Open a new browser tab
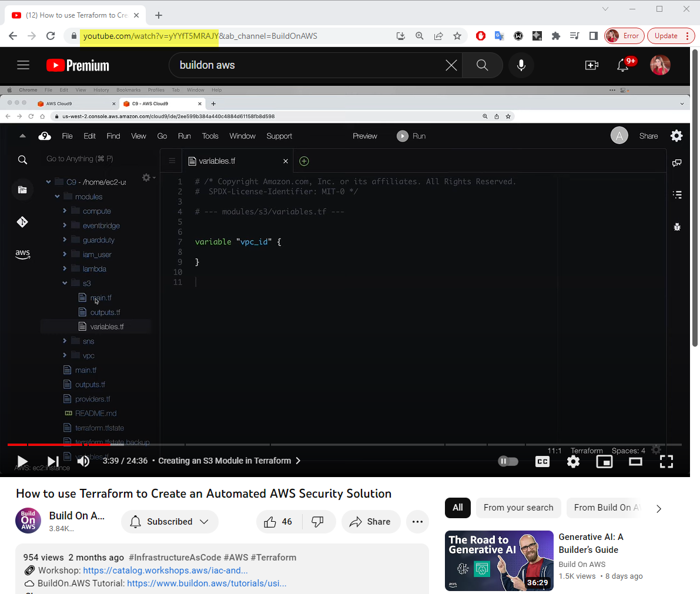Viewport: 700px width, 594px height. click(159, 15)
